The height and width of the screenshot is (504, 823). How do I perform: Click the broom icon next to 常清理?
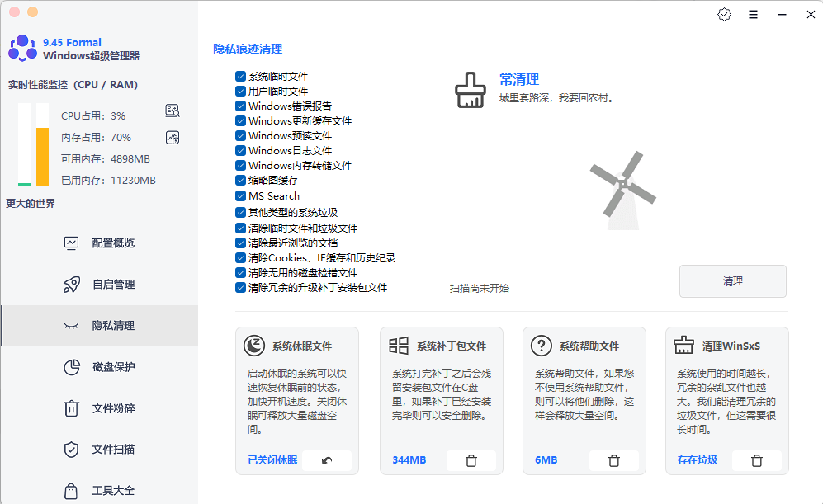click(470, 91)
